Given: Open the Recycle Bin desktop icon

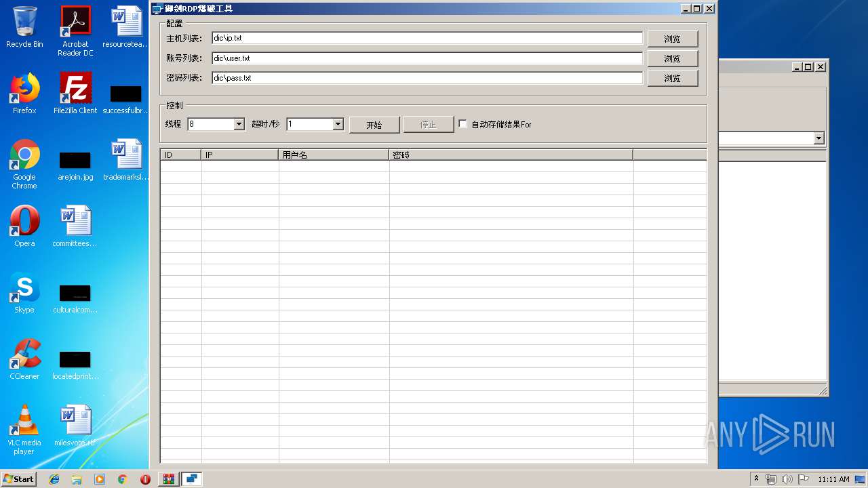Looking at the screenshot, I should [24, 27].
